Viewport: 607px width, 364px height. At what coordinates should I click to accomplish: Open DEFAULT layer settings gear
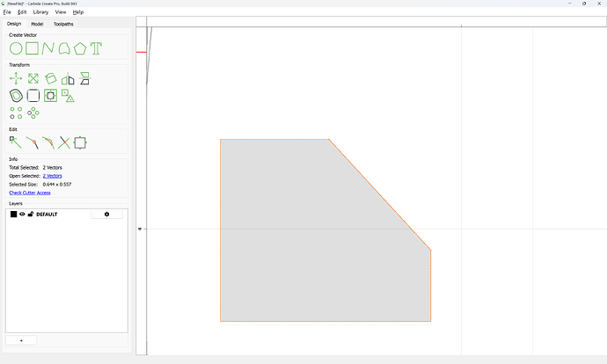106,215
